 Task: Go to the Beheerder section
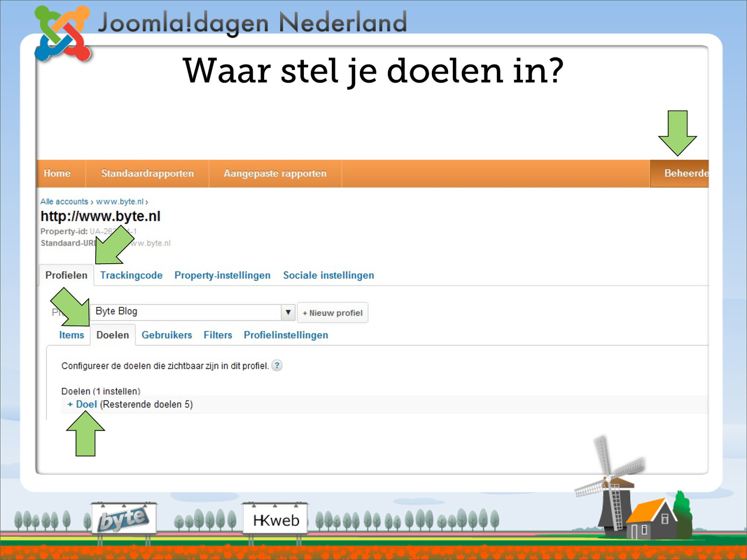pos(680,173)
